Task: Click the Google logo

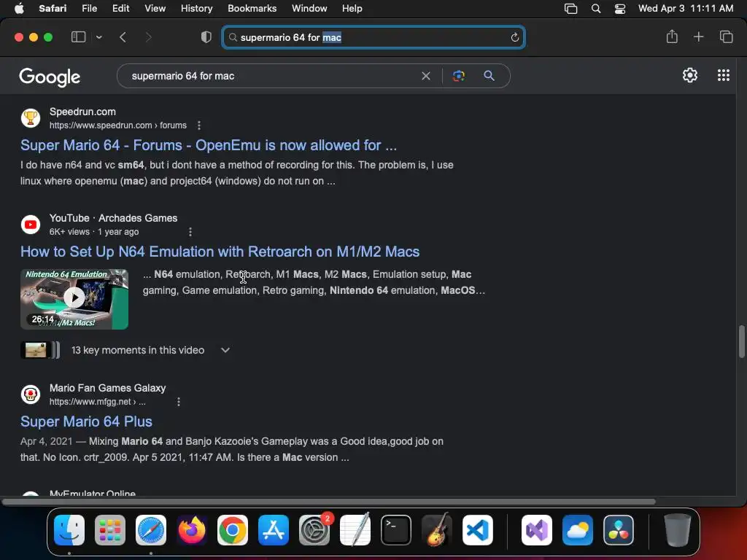Action: pyautogui.click(x=50, y=77)
